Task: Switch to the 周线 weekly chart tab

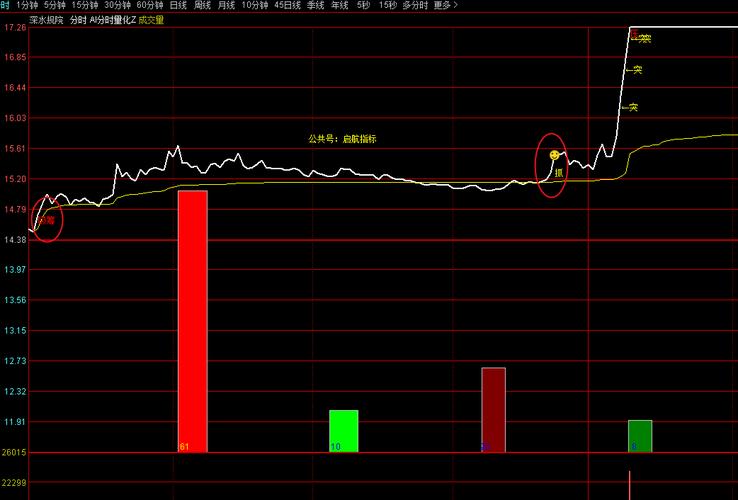Action: [x=203, y=5]
